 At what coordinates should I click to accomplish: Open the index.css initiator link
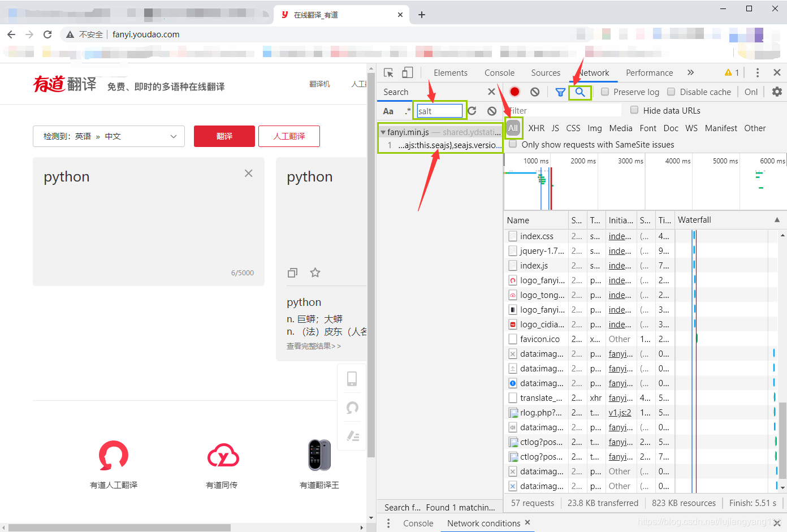(620, 236)
